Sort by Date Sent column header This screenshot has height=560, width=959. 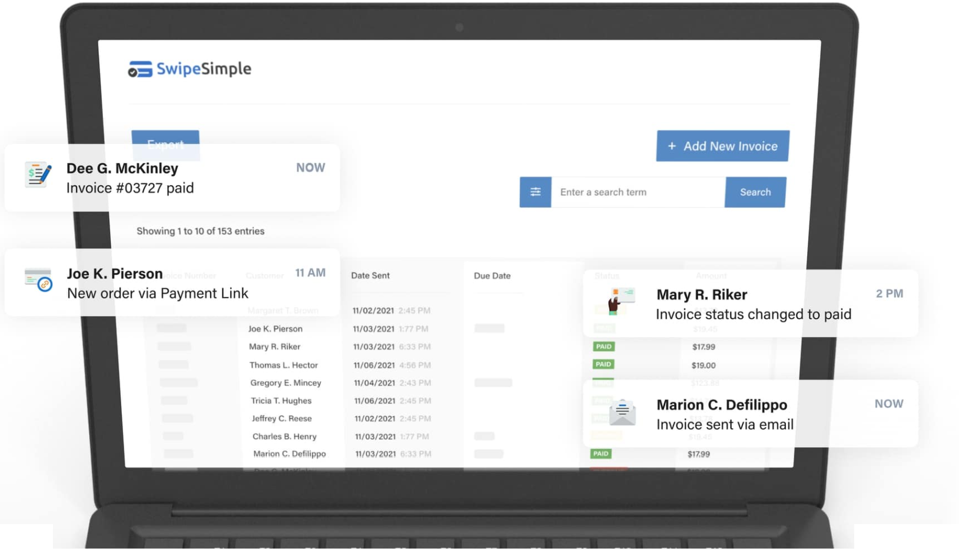370,275
